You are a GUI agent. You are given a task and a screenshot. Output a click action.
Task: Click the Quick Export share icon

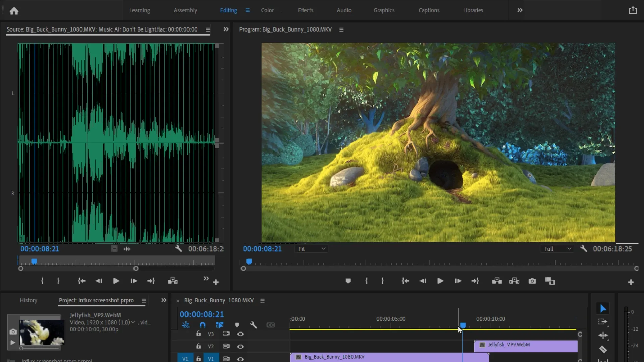633,10
